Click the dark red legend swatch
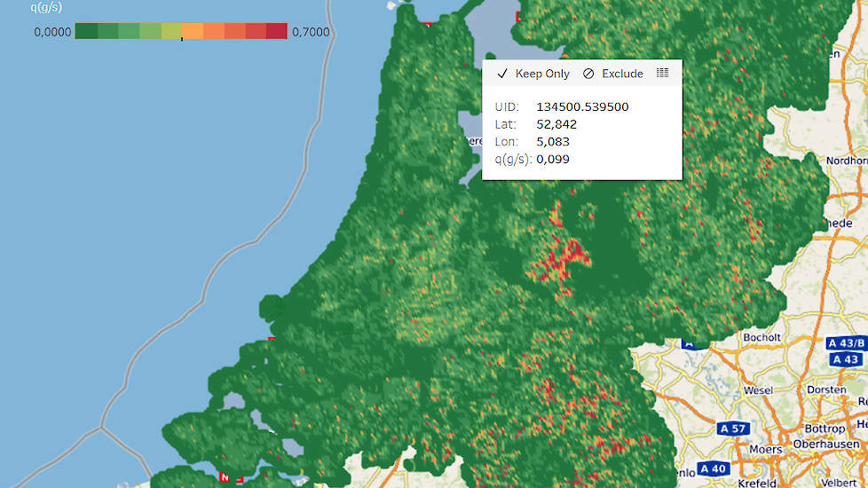The height and width of the screenshot is (488, 868). pos(276,32)
